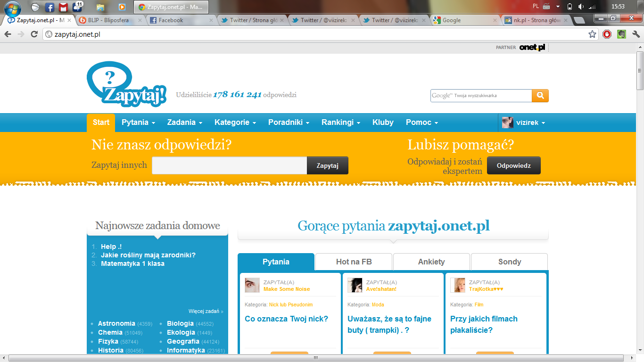Open the Rankingi dropdown menu

pos(341,123)
